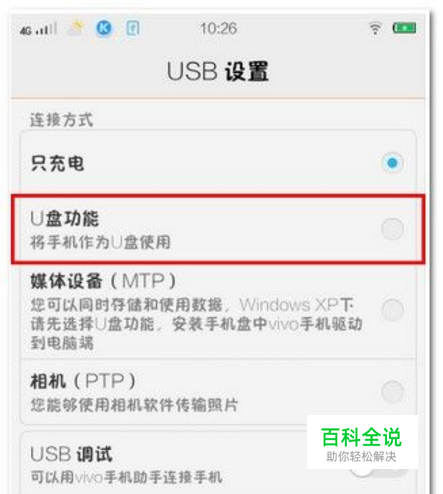
Task: Tap the 10:26 clock in status bar
Action: click(219, 28)
